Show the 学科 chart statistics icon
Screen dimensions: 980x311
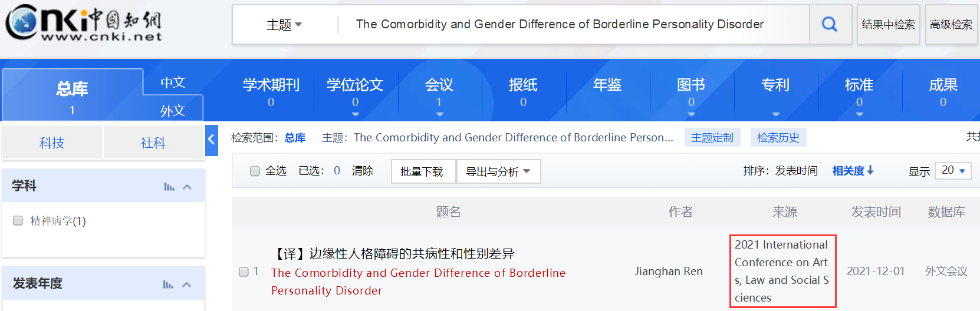click(169, 187)
